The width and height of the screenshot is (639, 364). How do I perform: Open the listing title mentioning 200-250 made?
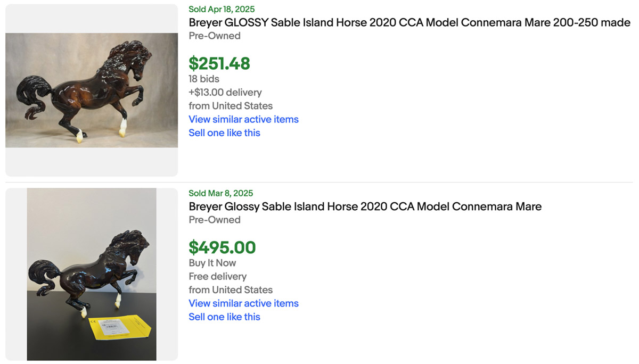point(409,23)
